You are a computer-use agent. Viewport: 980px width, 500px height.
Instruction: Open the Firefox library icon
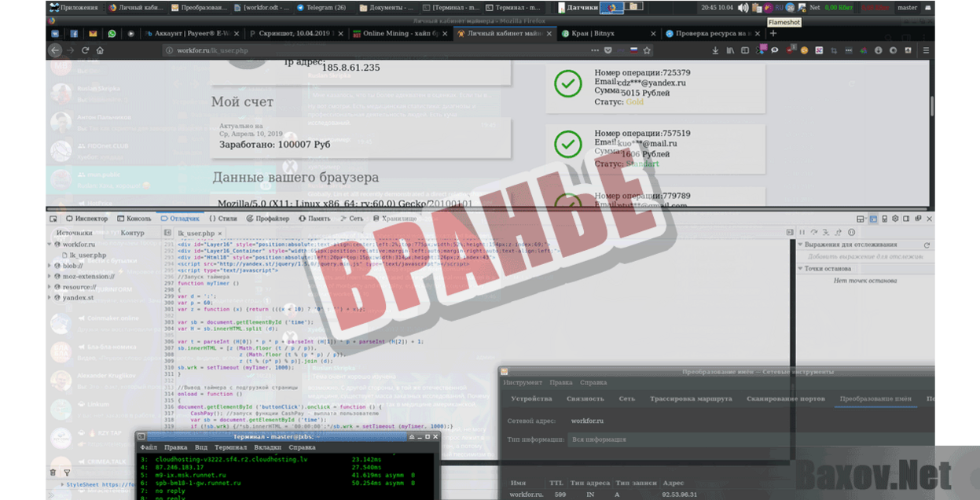[730, 50]
